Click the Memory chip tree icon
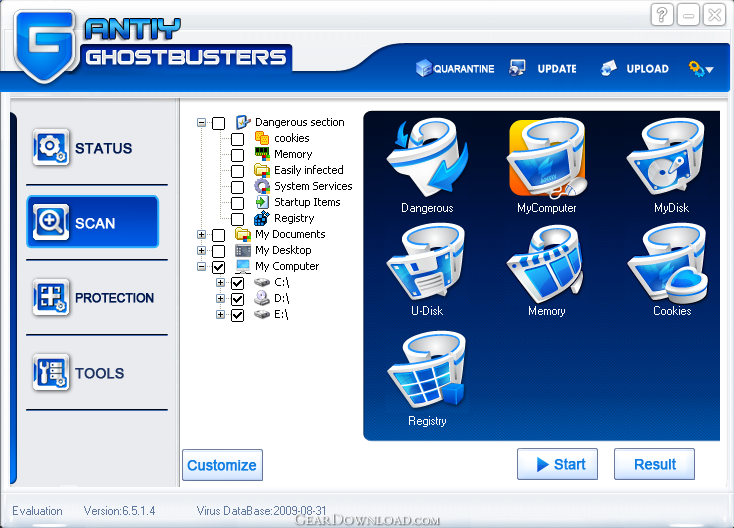734x528 pixels. [262, 154]
